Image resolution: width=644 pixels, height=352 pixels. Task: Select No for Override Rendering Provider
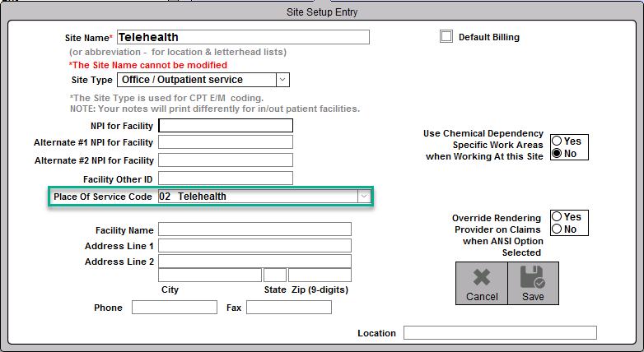(557, 229)
